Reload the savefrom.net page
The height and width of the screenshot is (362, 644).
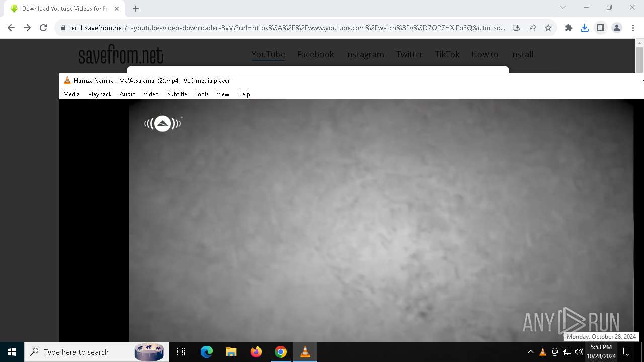(x=43, y=28)
